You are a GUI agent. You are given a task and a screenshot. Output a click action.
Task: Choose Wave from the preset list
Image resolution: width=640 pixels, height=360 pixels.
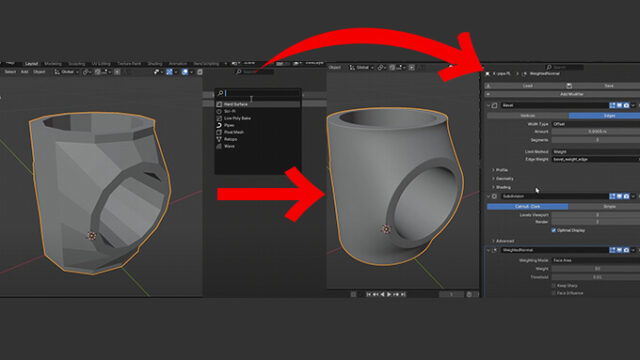(258, 146)
